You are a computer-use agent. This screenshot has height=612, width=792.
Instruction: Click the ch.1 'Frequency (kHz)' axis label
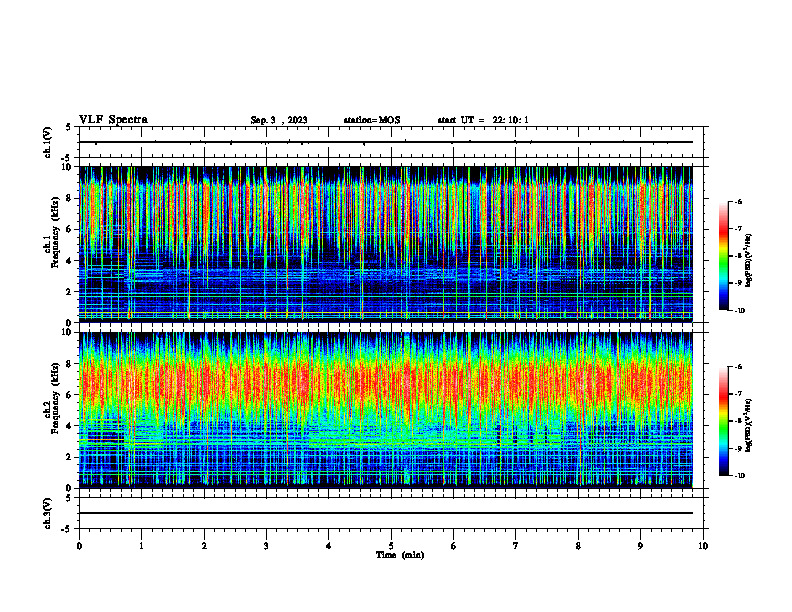click(55, 232)
